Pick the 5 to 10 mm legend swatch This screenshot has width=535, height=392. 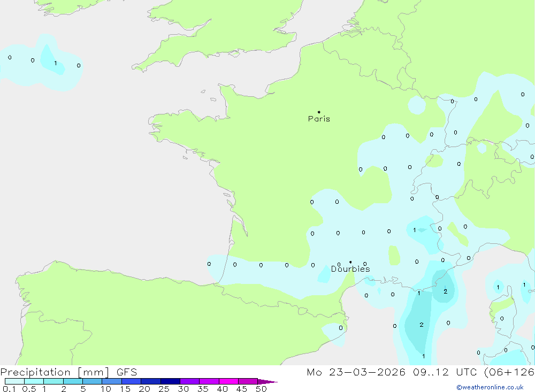tap(92, 381)
